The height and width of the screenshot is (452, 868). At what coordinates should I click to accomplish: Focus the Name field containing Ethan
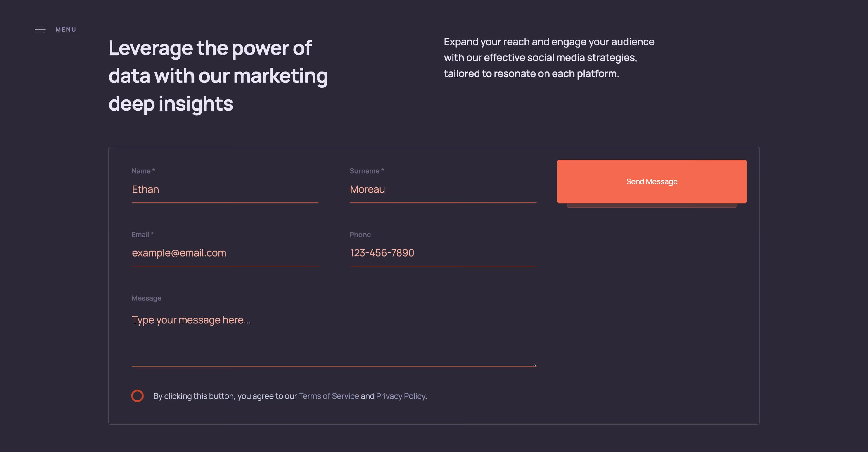225,189
